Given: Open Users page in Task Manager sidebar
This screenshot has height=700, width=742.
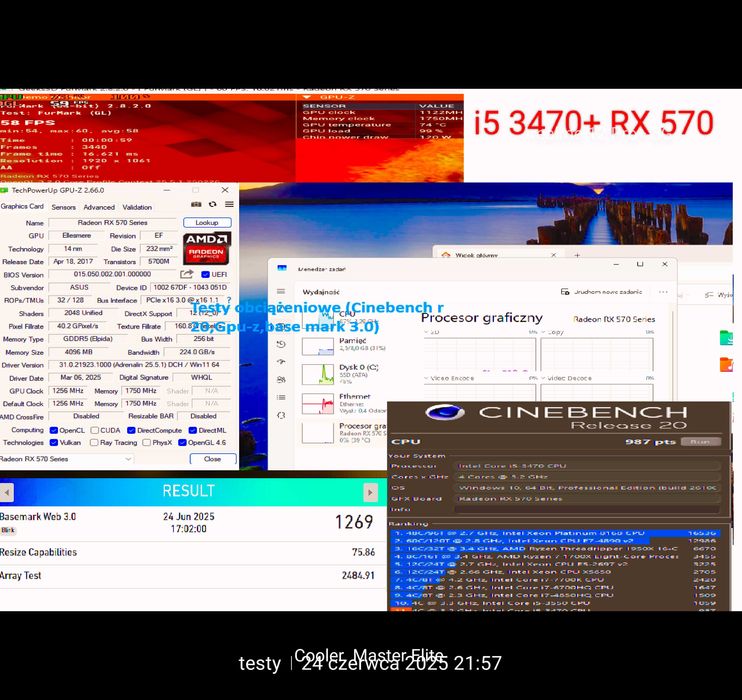Looking at the screenshot, I should 281,380.
